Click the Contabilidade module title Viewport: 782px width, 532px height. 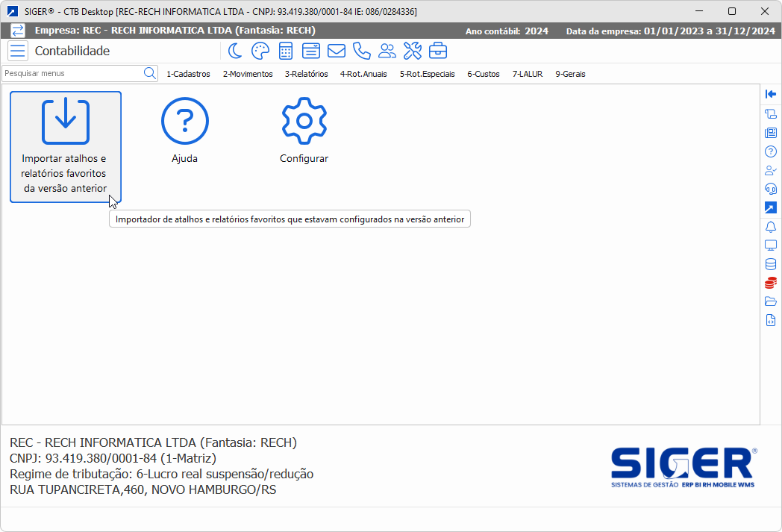click(72, 51)
